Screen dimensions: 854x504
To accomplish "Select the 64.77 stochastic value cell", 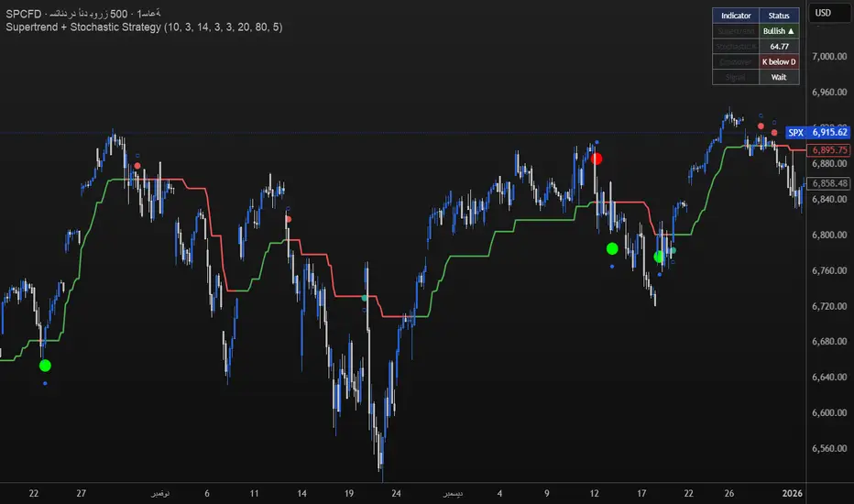I will pyautogui.click(x=779, y=47).
